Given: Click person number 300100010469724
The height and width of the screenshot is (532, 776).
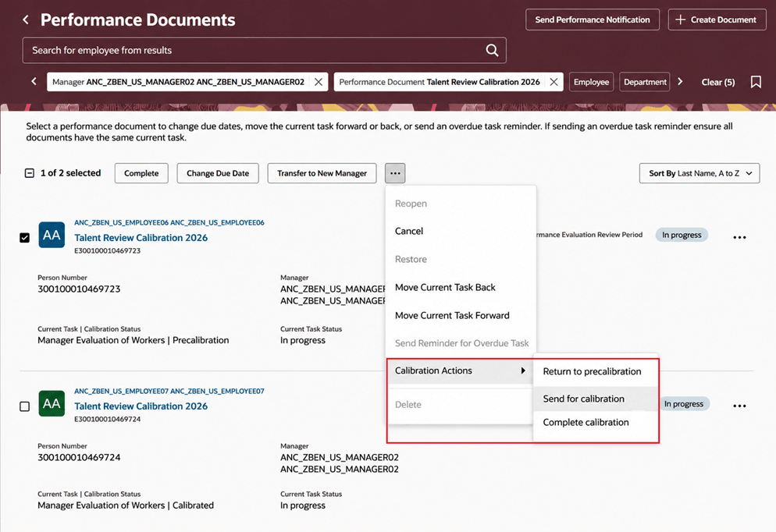Looking at the screenshot, I should point(79,457).
